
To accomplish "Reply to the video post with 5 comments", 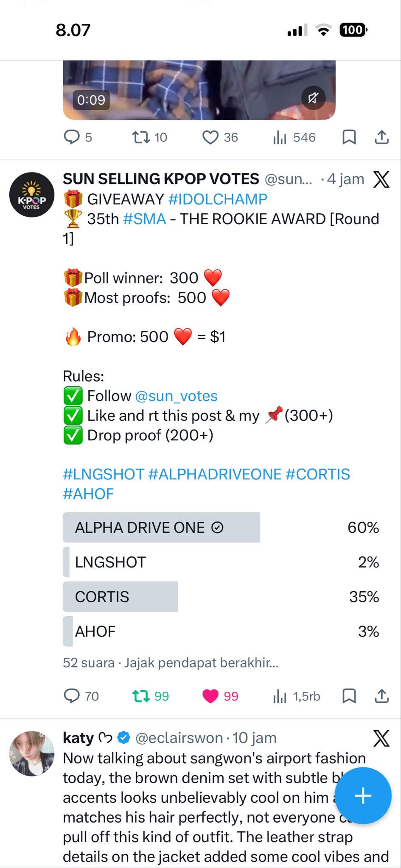I will [72, 137].
